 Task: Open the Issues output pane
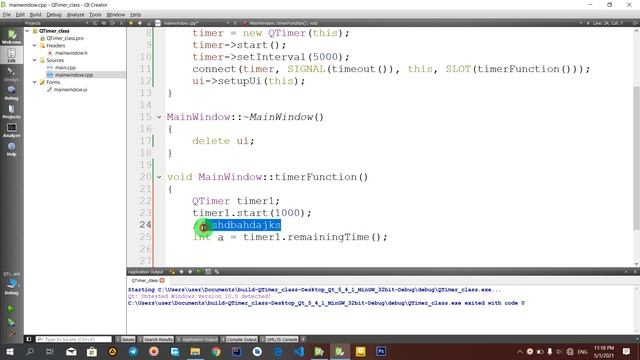tap(125, 339)
